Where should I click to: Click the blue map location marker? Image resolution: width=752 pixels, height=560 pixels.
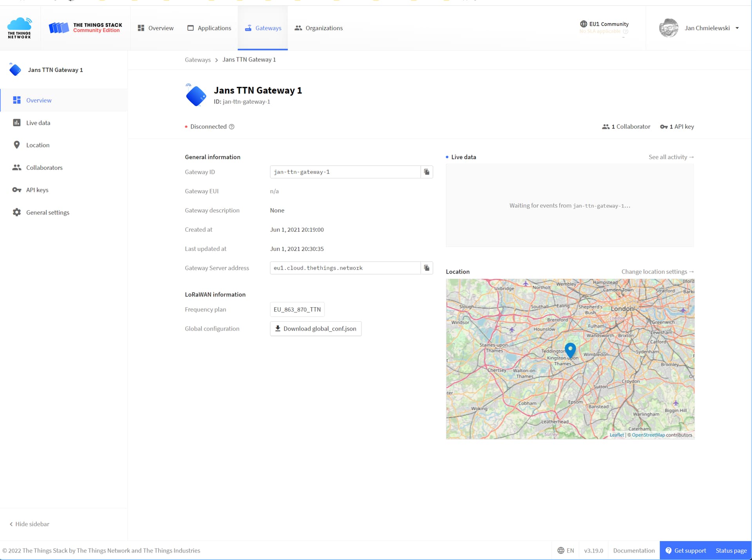point(570,350)
